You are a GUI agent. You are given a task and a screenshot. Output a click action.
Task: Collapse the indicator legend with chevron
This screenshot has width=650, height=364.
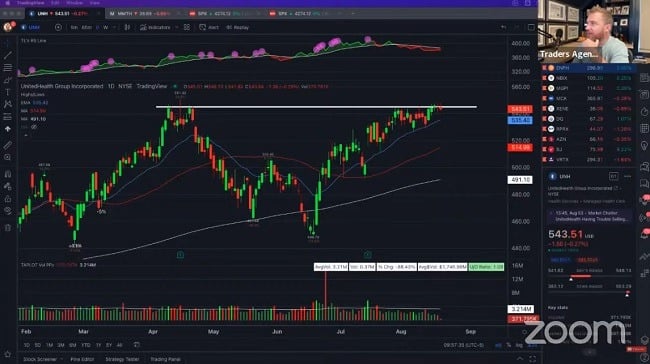pos(26,135)
